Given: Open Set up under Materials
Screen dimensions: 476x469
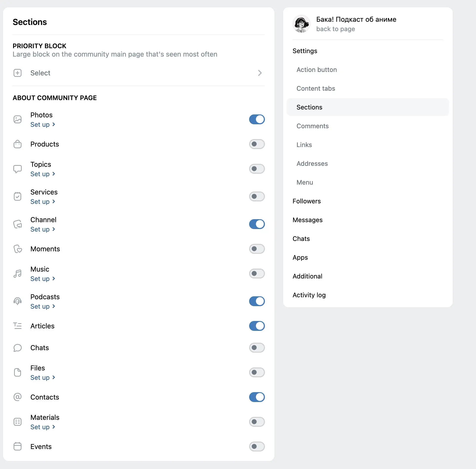Looking at the screenshot, I should 43,427.
